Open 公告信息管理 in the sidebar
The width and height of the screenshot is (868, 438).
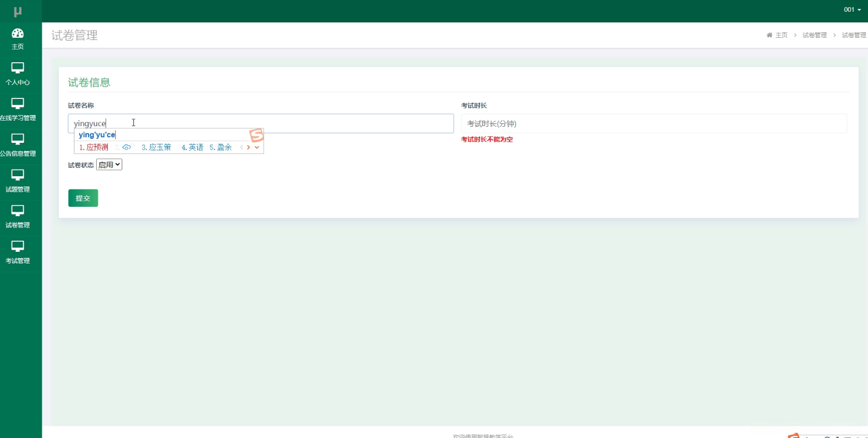[x=18, y=146]
